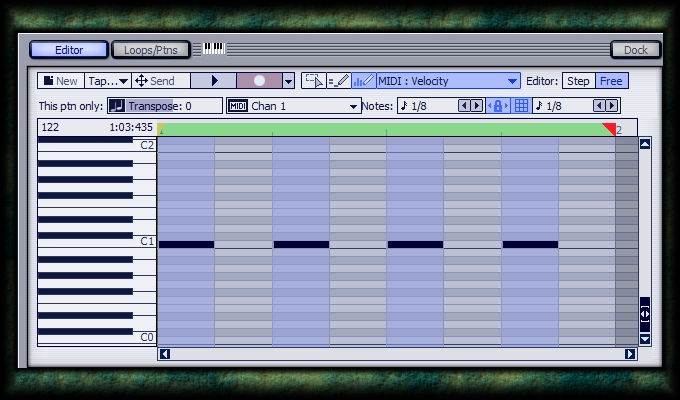This screenshot has width=680, height=400.
Task: Select the velocity draw tool
Action: tap(364, 81)
